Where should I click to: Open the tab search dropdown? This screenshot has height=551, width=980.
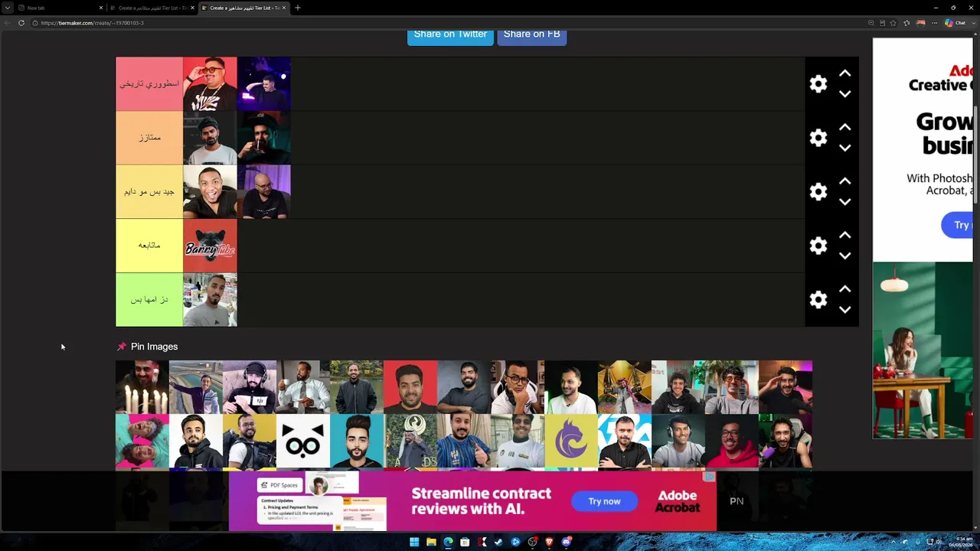(x=8, y=8)
